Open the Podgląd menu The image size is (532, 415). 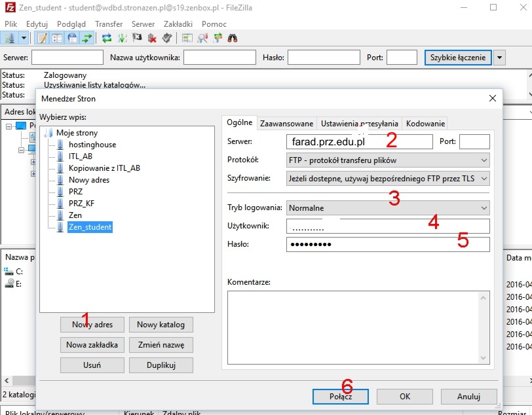click(71, 24)
